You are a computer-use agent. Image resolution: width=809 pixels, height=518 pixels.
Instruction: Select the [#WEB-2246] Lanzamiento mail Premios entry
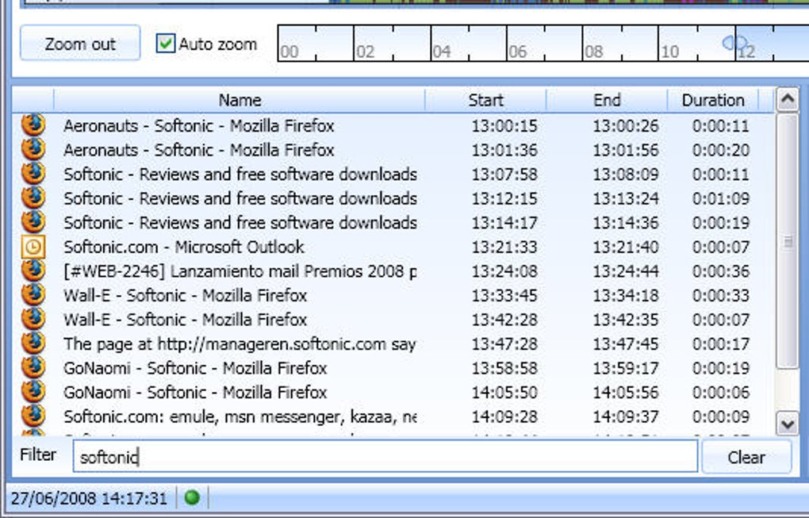click(393, 271)
